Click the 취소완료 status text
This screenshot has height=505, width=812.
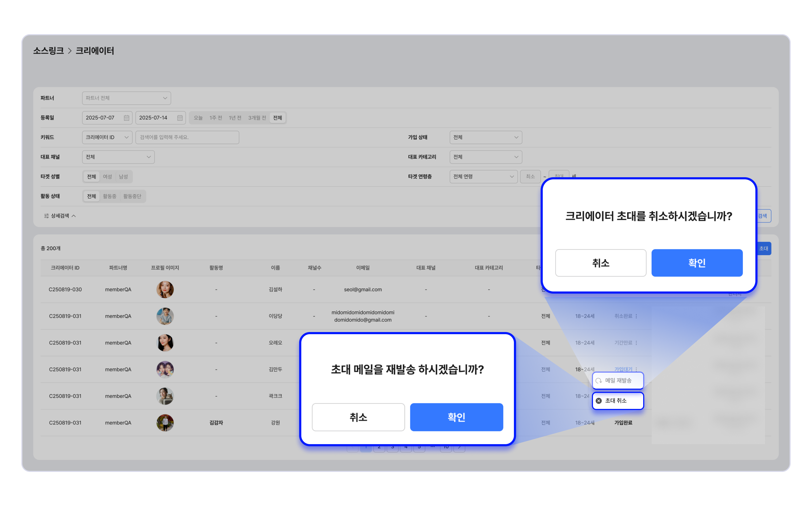click(x=623, y=316)
